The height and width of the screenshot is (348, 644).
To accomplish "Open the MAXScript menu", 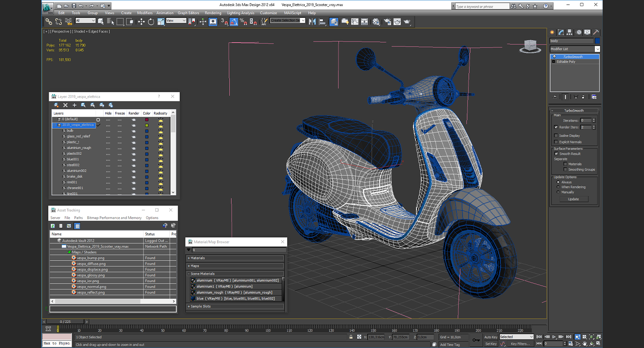I will click(x=292, y=13).
